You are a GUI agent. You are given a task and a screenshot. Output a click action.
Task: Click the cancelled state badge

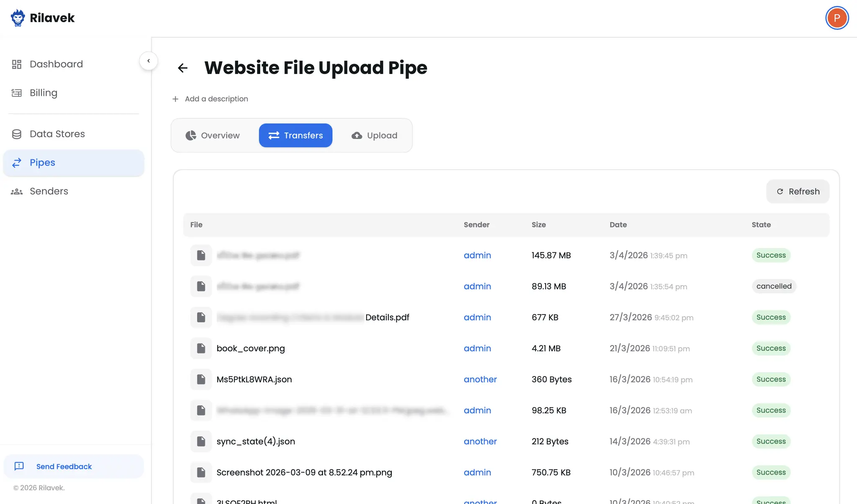tap(774, 286)
